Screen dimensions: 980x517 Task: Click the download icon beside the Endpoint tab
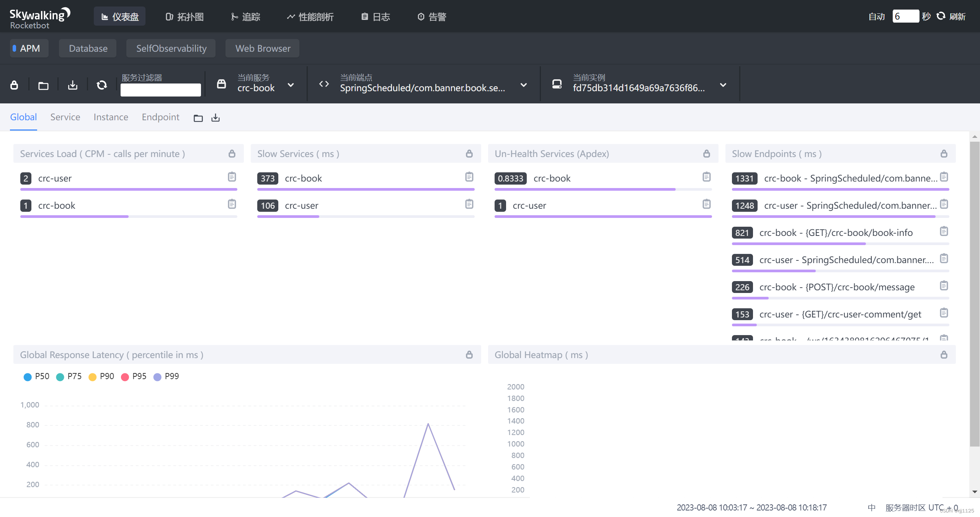(216, 118)
